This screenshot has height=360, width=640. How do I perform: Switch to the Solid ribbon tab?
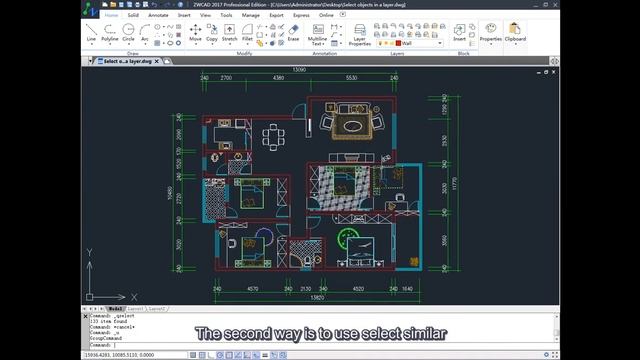click(x=133, y=15)
